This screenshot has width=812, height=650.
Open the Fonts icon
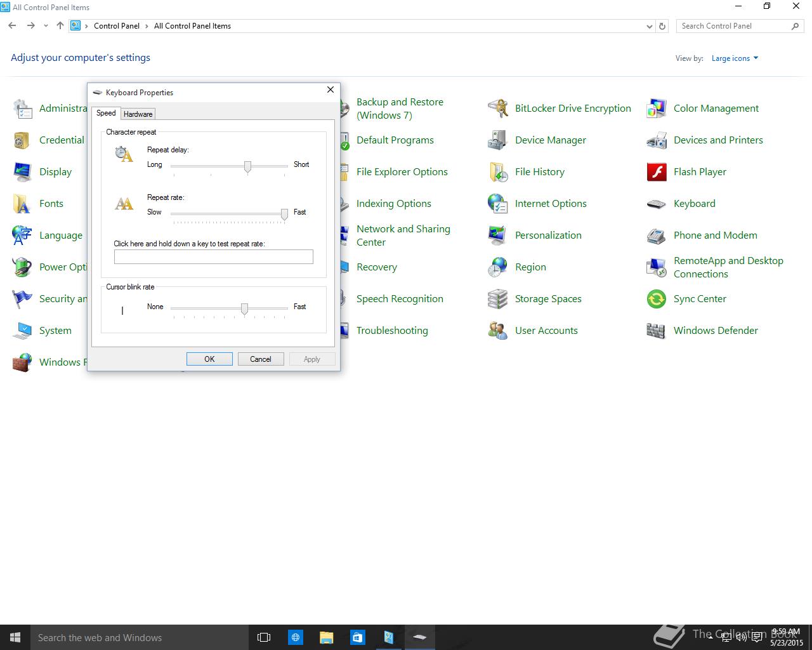point(22,204)
